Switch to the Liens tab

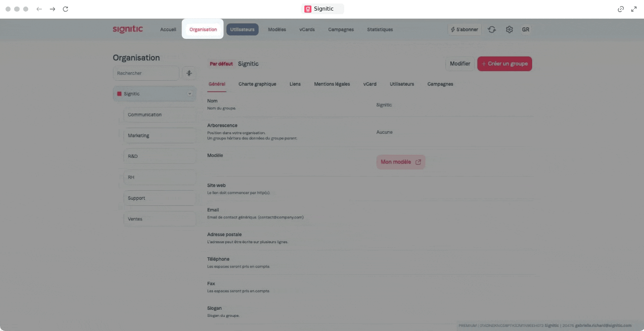tap(295, 84)
